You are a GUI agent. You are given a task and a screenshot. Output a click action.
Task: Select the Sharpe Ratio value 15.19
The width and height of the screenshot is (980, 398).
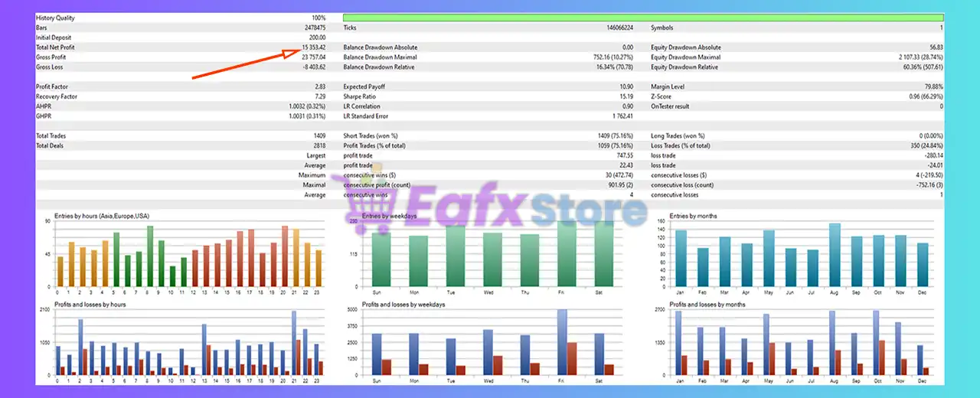coord(626,96)
